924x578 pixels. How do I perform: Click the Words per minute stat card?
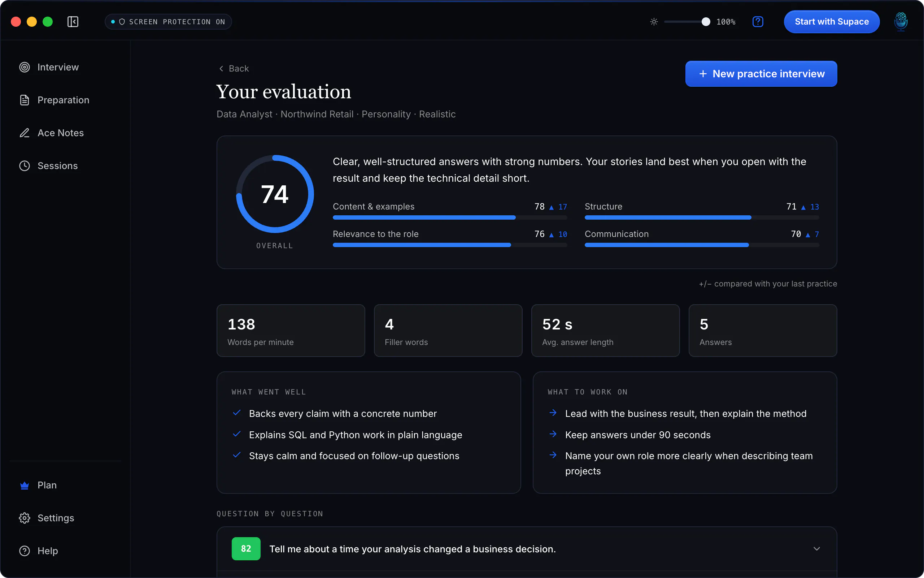tap(291, 331)
